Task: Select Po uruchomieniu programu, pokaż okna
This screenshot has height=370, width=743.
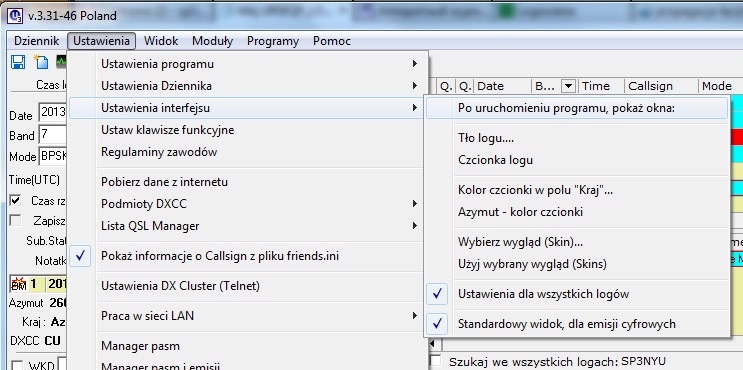Action: (577, 108)
